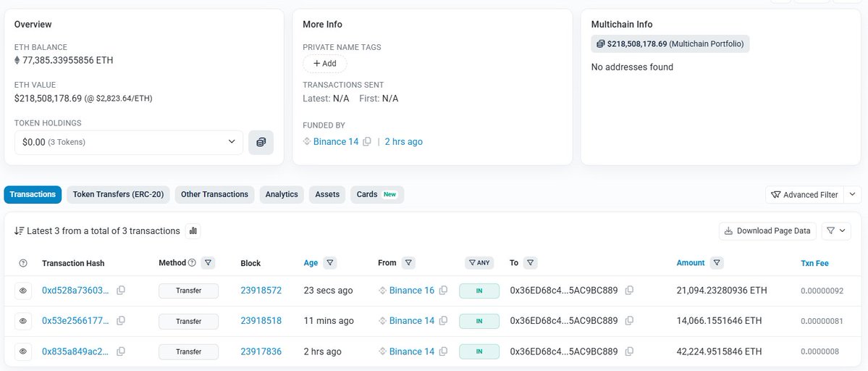Add a private name tag
This screenshot has width=868, height=371.
[x=324, y=64]
